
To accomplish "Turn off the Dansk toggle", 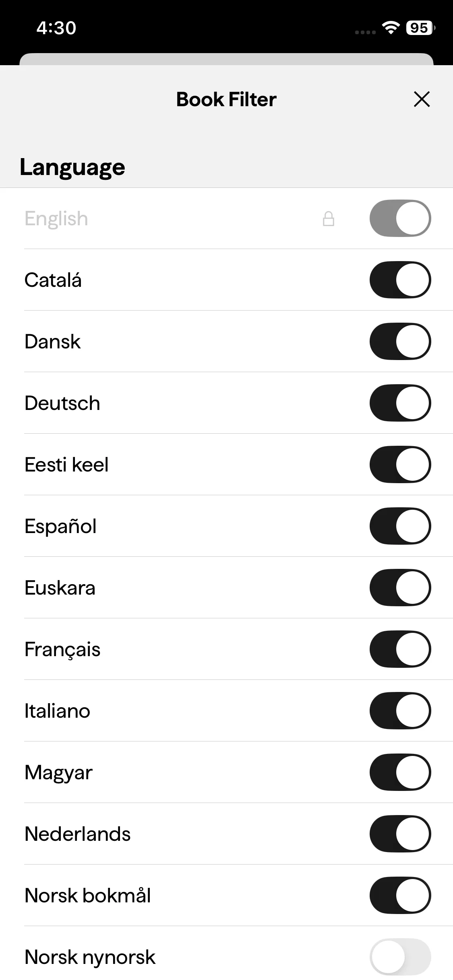I will pos(400,342).
